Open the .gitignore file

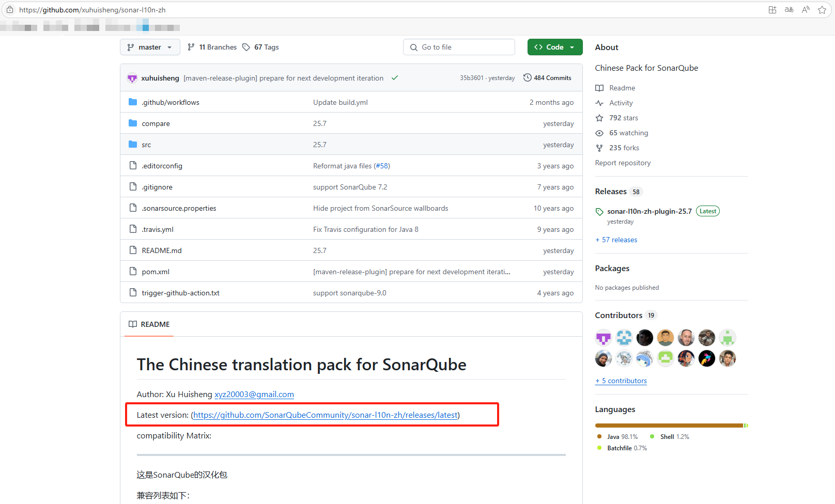157,187
